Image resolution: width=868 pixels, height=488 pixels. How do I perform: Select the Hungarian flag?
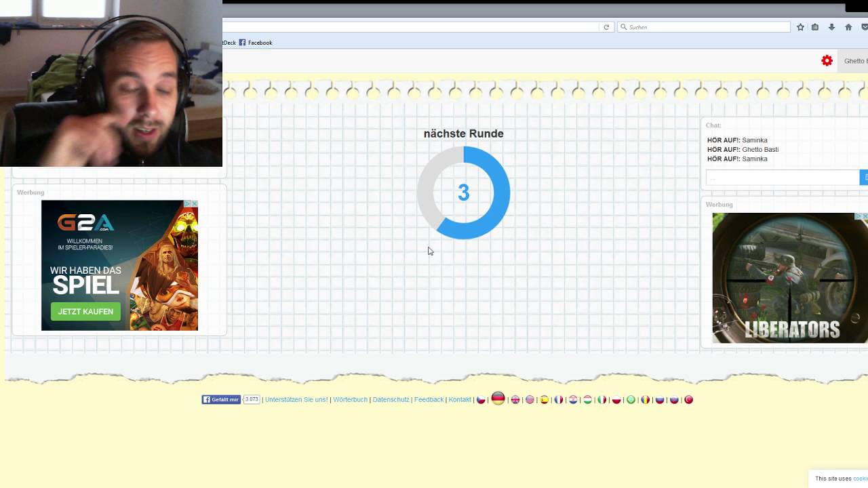[587, 400]
